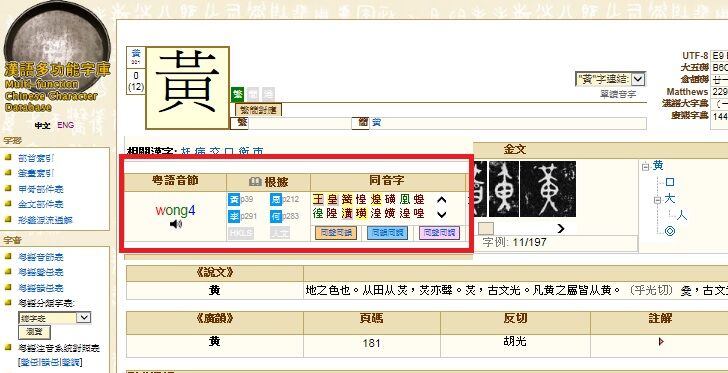Click the 瀏覽 button

tap(34, 333)
